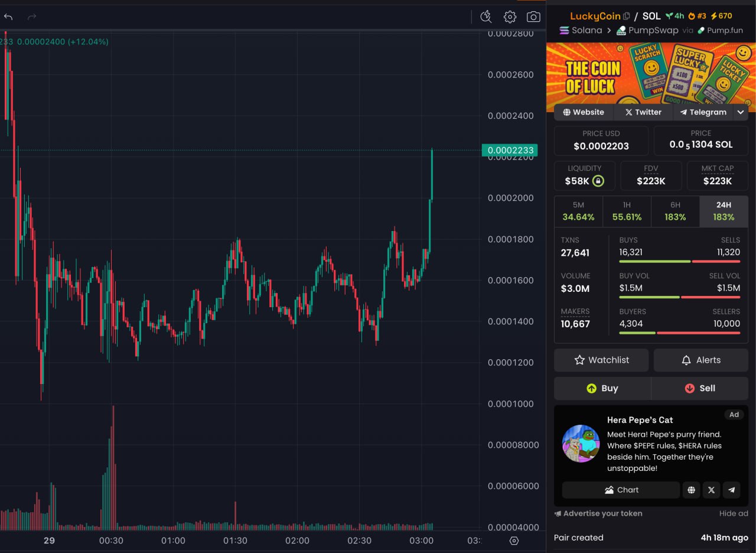Open the Hera ad Telegram icon
The image size is (756, 553).
[732, 490]
